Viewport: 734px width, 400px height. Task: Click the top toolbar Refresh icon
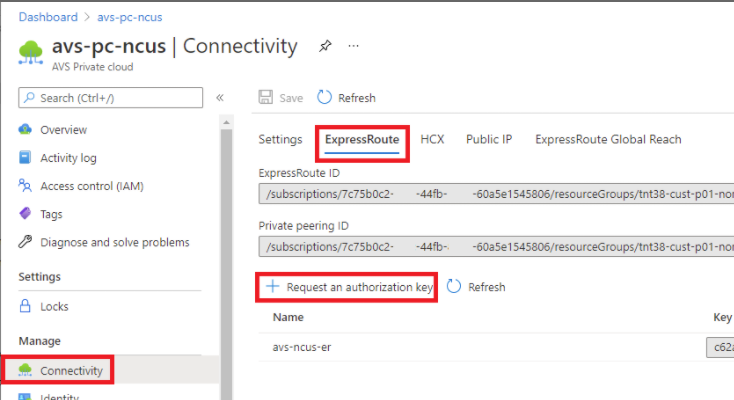[324, 97]
